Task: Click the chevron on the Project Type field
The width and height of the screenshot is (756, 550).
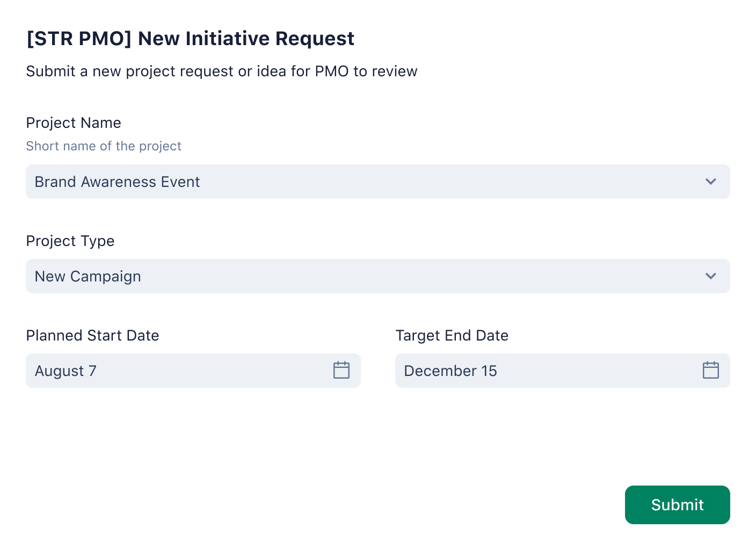Action: (710, 276)
